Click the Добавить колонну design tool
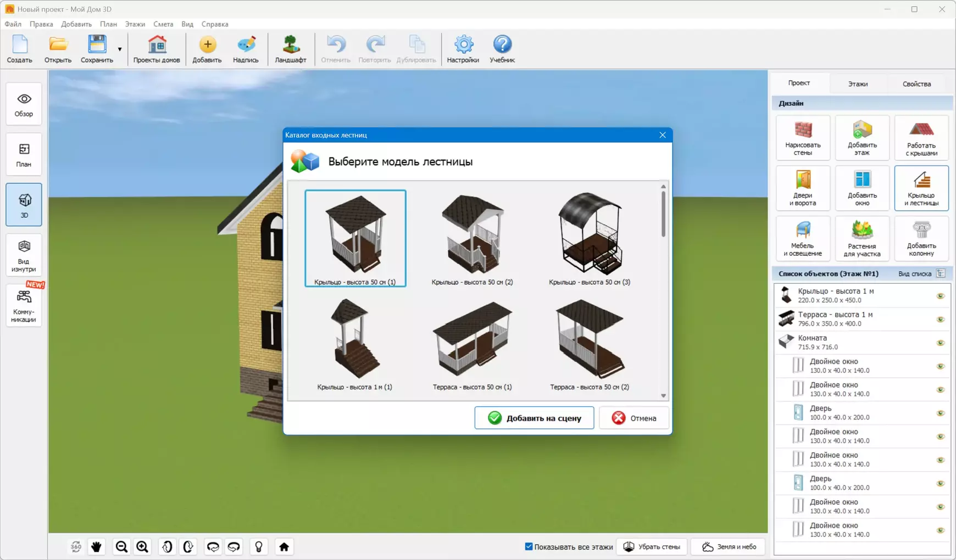 pos(921,239)
